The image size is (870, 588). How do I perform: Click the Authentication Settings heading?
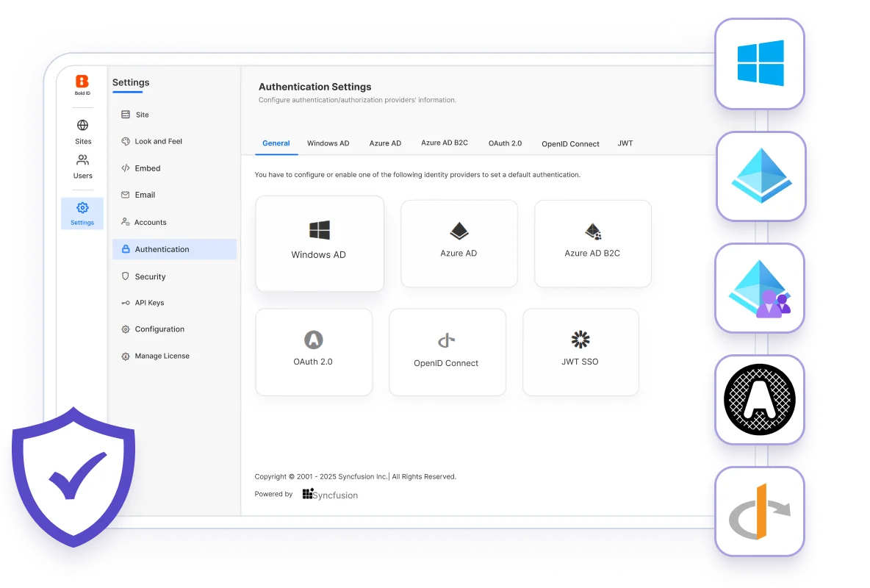point(315,87)
